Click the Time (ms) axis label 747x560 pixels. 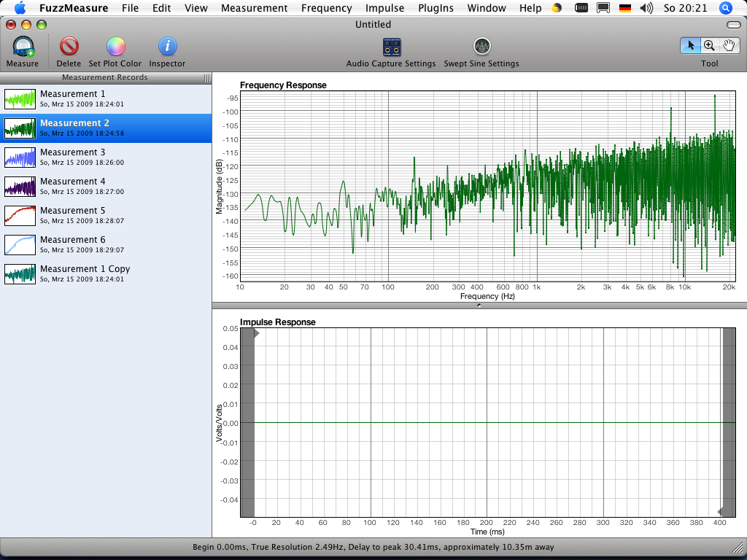click(x=487, y=532)
